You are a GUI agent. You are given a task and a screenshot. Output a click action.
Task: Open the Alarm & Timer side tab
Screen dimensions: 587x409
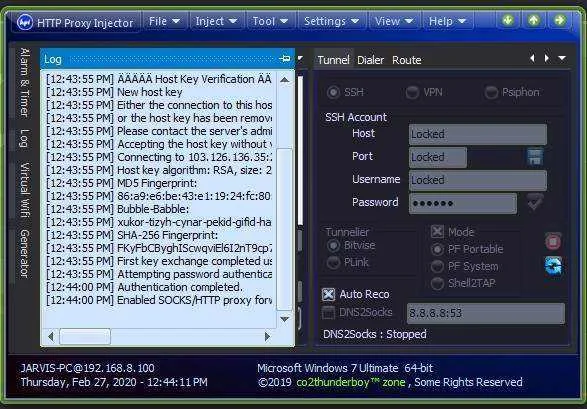point(24,82)
